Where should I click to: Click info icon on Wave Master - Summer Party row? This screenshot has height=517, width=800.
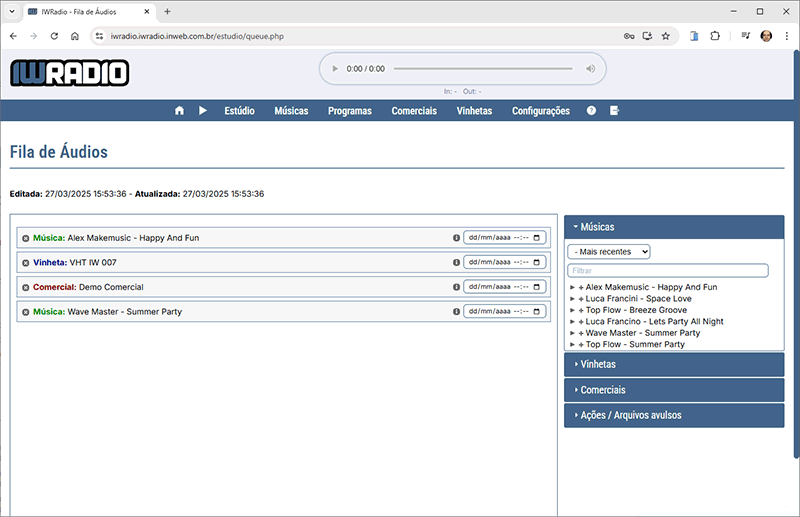(x=456, y=312)
